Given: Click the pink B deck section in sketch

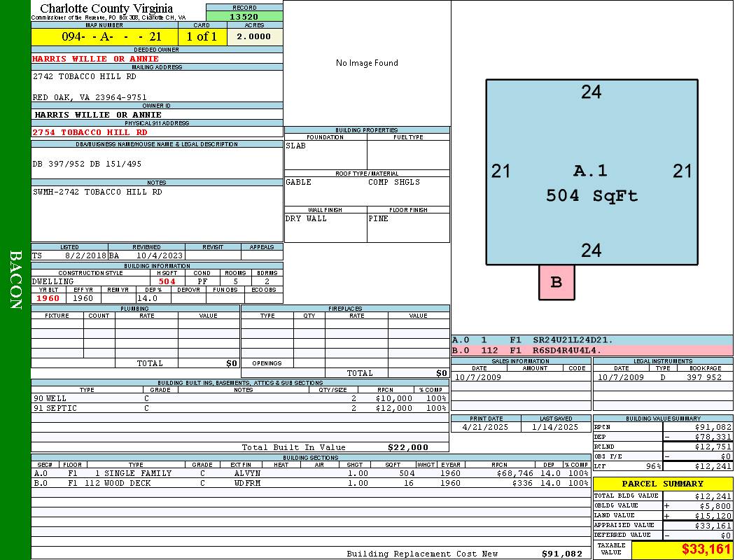Looking at the screenshot, I should (556, 282).
